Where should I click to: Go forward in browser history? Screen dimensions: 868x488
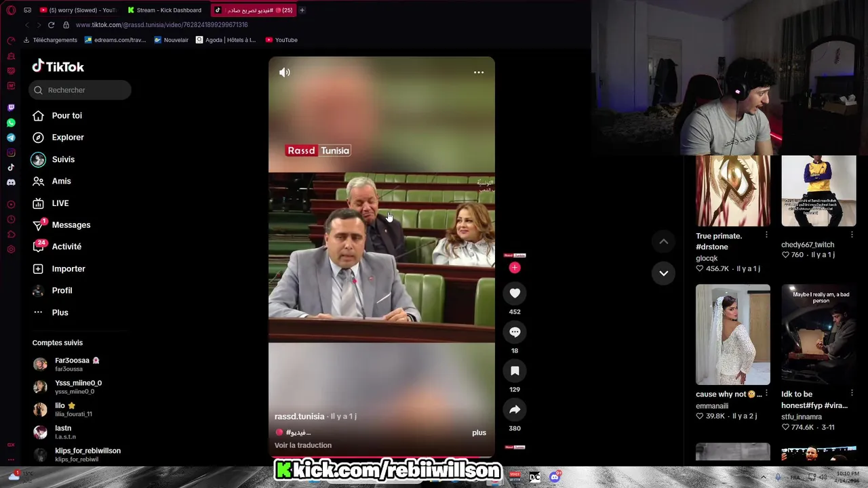(x=39, y=25)
